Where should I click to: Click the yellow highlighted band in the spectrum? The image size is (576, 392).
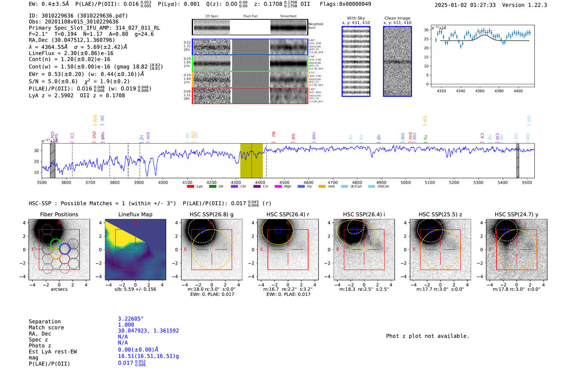(x=251, y=160)
